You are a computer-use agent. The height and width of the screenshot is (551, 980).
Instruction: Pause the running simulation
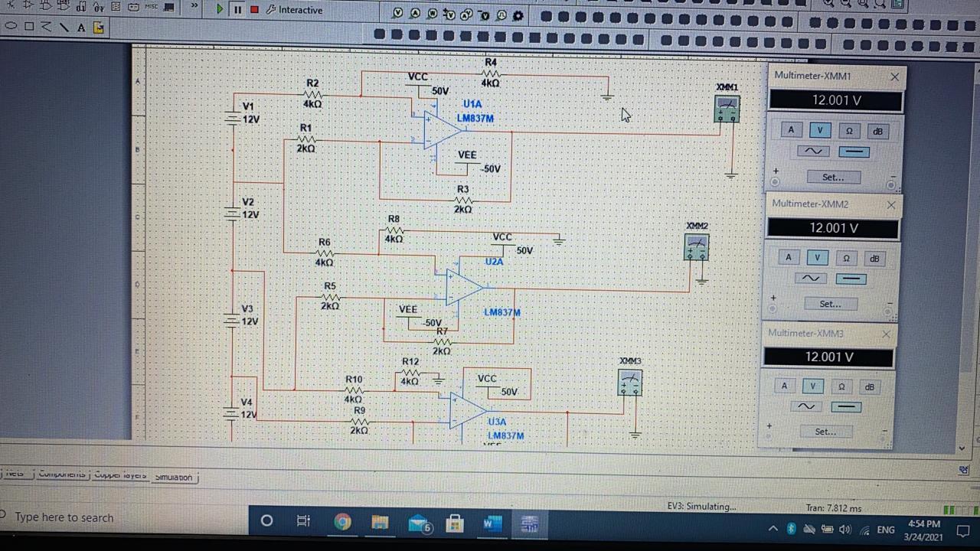(237, 9)
